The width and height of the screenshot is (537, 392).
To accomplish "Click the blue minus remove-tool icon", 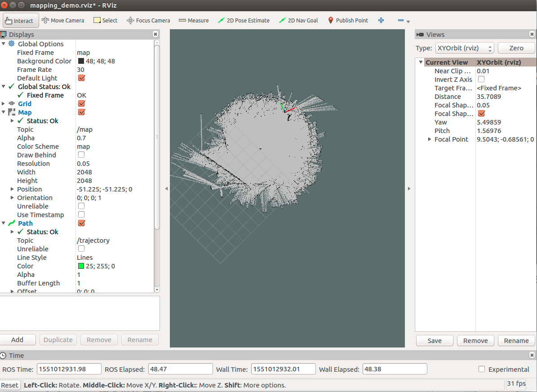I will [x=401, y=21].
